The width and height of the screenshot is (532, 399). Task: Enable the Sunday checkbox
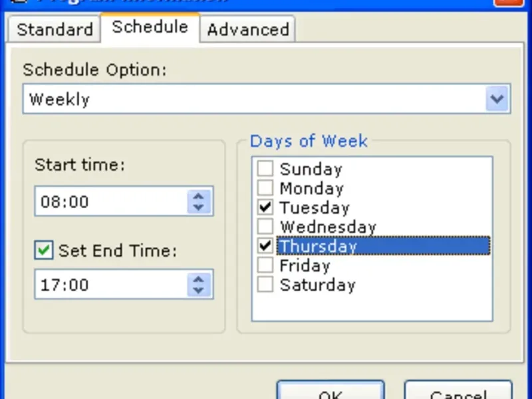(x=265, y=169)
